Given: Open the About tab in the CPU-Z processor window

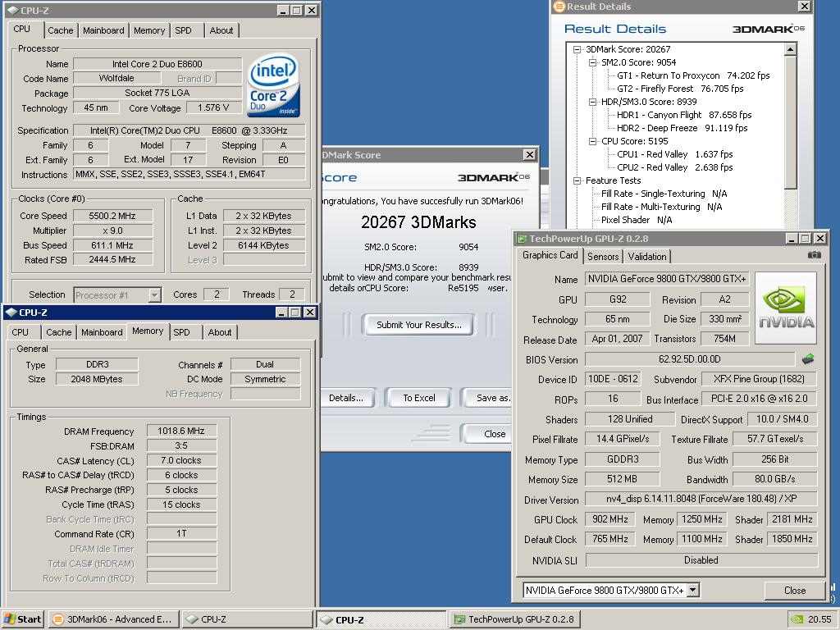Looking at the screenshot, I should pos(221,30).
